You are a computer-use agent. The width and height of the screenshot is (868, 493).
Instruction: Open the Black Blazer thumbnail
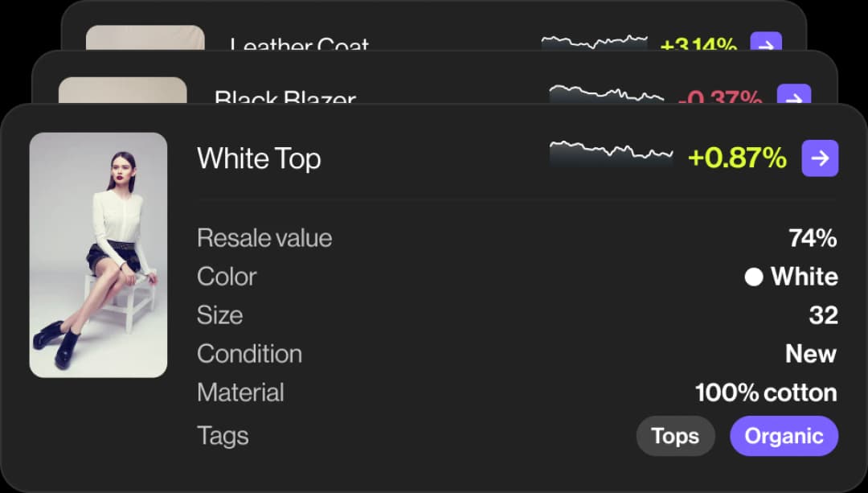pyautogui.click(x=122, y=90)
